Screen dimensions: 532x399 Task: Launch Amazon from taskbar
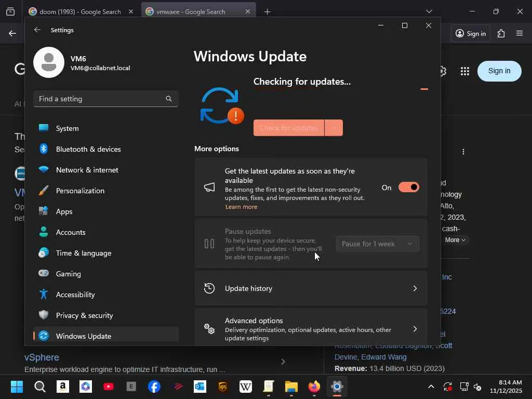click(62, 387)
